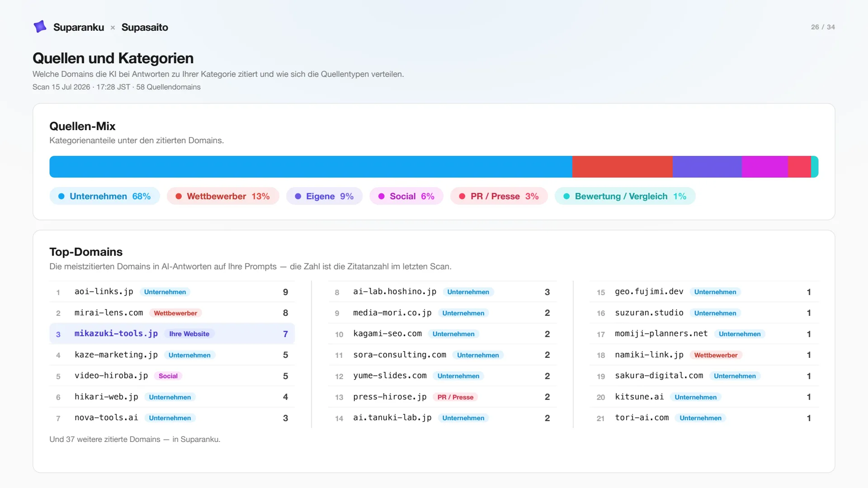Click Wettbewerber tag beside namiki-link.jp
Screen dimensions: 868x488
tap(716, 355)
